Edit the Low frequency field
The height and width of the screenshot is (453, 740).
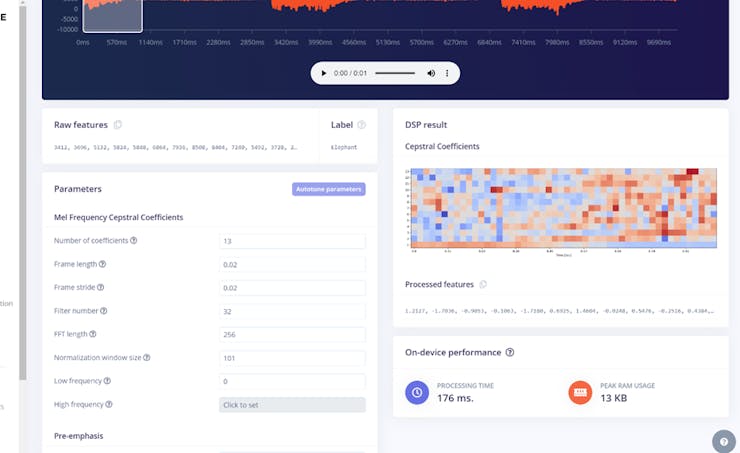tap(292, 381)
